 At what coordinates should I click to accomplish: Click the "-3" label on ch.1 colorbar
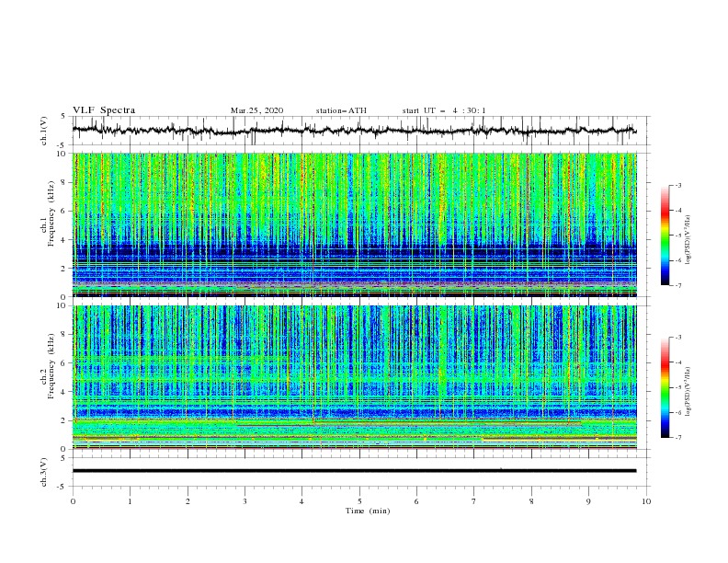coord(677,186)
